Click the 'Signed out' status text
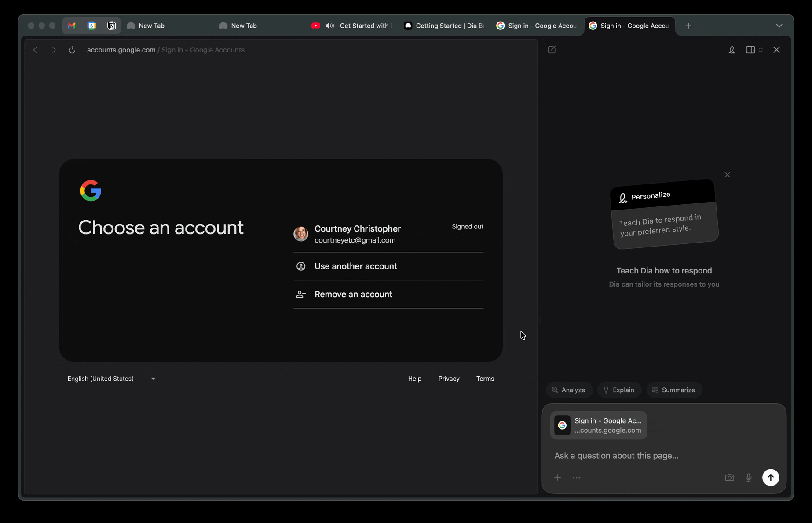This screenshot has width=812, height=523. 468,227
